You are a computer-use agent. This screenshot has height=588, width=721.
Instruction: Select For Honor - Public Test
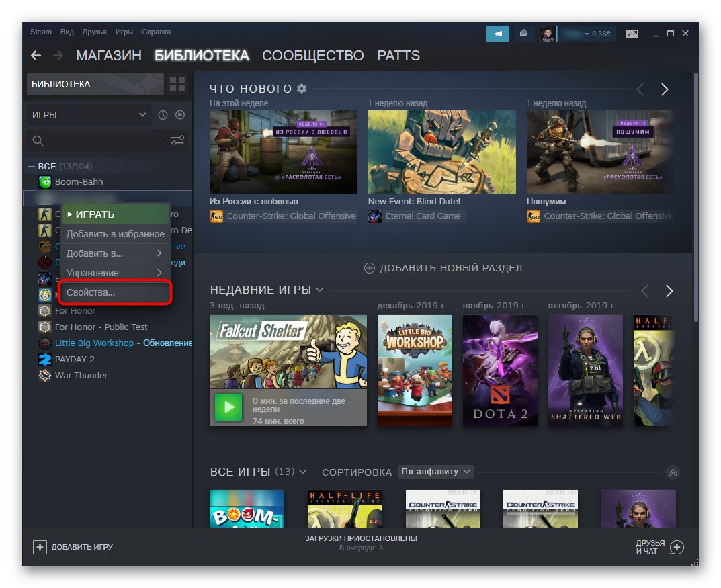101,327
